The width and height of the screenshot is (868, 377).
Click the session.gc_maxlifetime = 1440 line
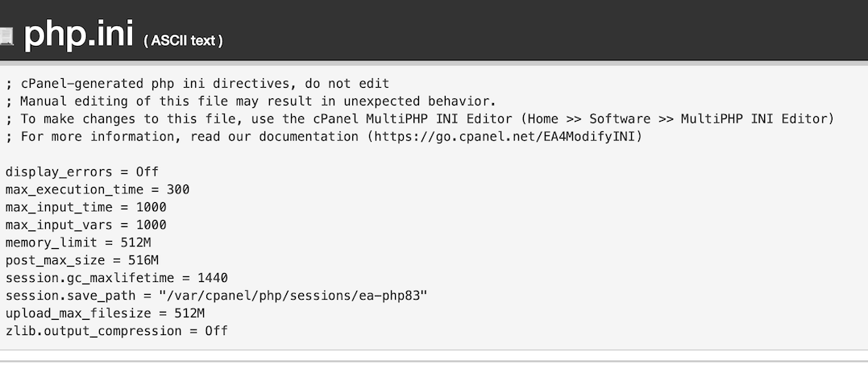(117, 278)
